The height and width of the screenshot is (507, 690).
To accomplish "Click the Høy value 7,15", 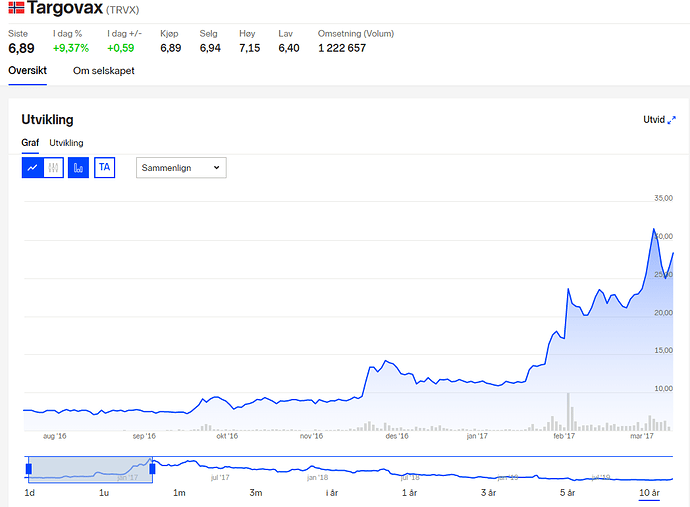I will [250, 48].
